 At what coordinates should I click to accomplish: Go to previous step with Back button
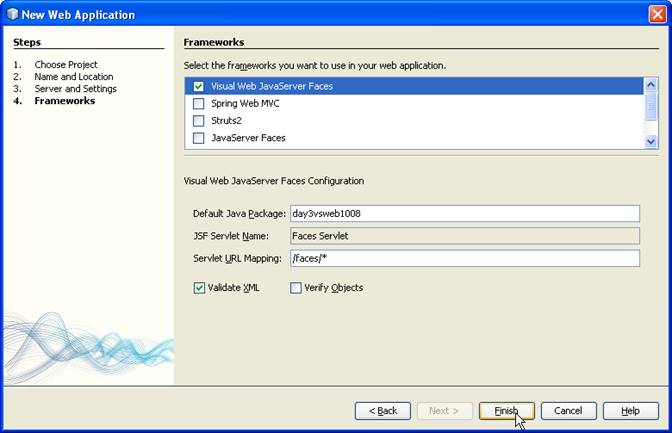coord(383,411)
